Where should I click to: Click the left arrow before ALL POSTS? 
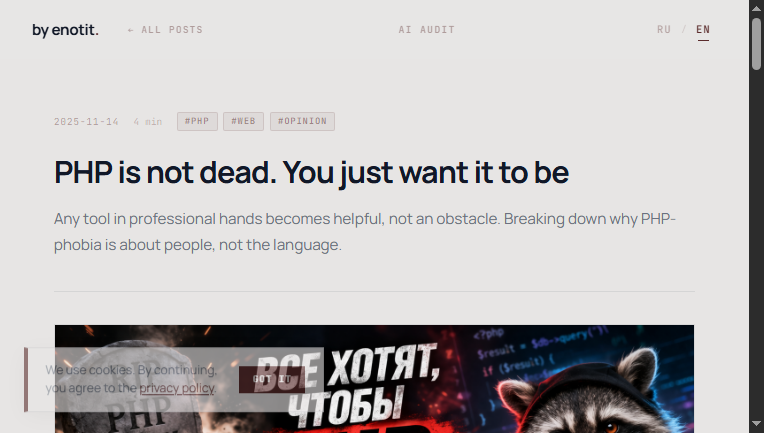click(131, 30)
